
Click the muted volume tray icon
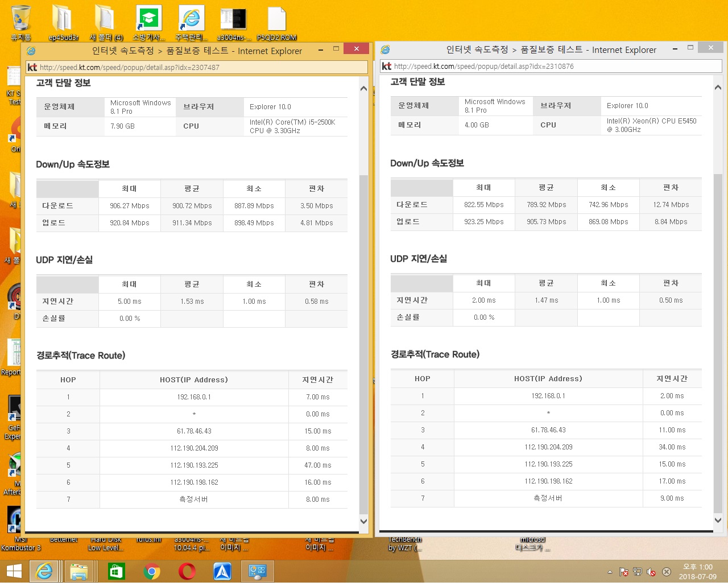[x=651, y=572]
